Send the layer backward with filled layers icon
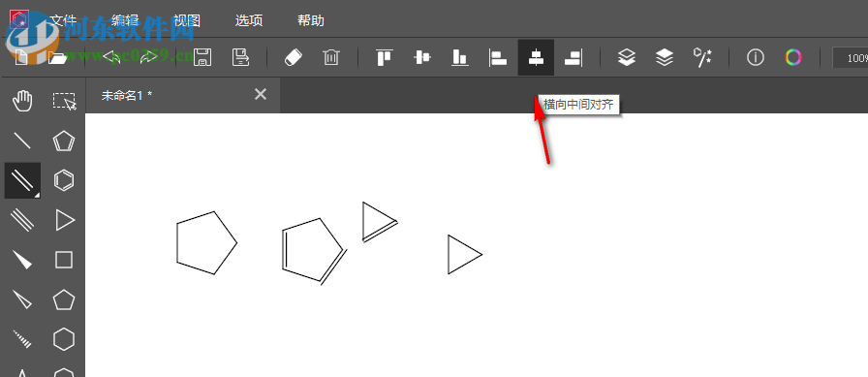This screenshot has width=868, height=377. click(665, 57)
